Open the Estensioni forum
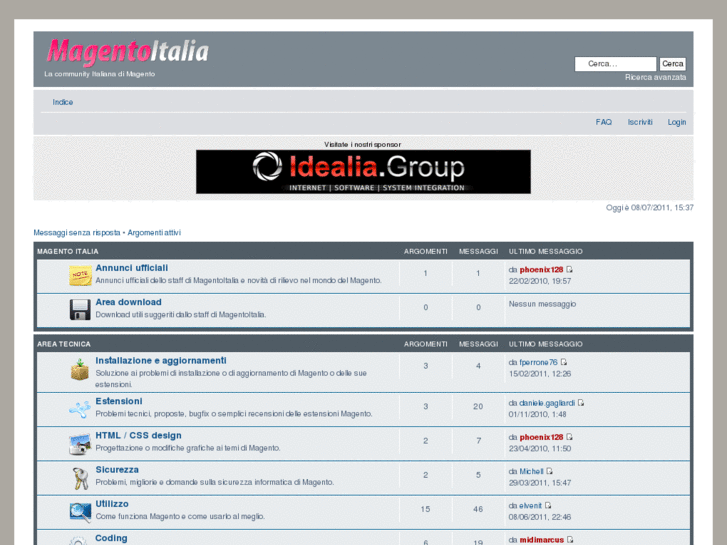Viewport: 727px width, 545px height. [x=119, y=401]
